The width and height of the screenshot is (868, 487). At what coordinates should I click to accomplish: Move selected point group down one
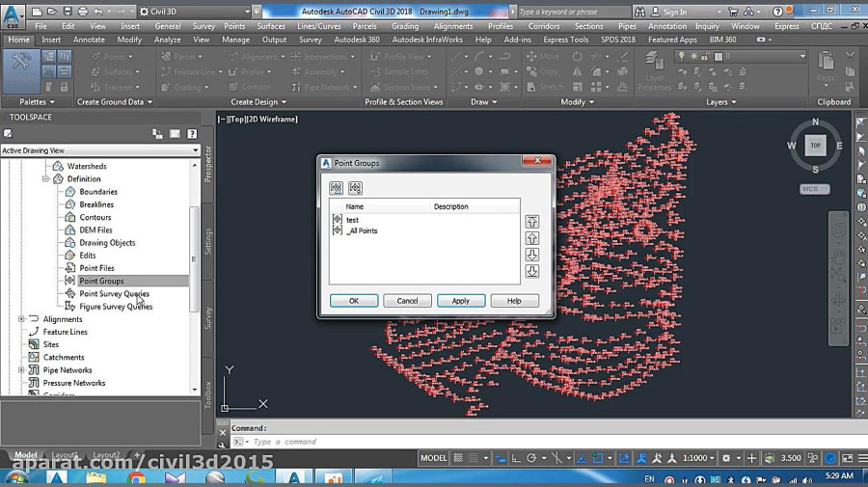tap(532, 255)
